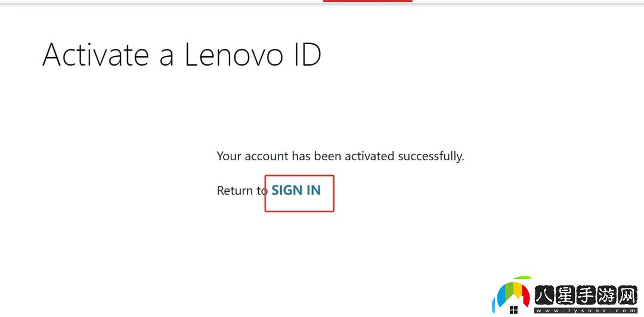Click the "Activate a Lenovo ID" heading
644x317 pixels.
pyautogui.click(x=182, y=55)
